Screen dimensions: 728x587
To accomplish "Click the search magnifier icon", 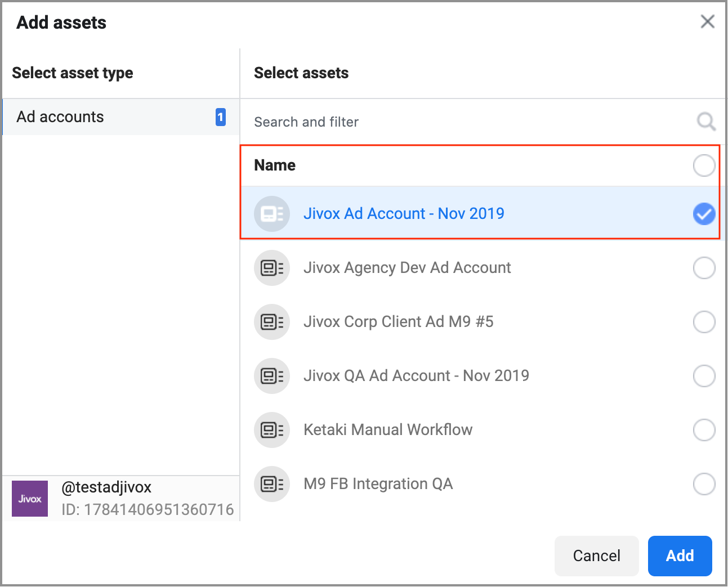I will point(706,122).
